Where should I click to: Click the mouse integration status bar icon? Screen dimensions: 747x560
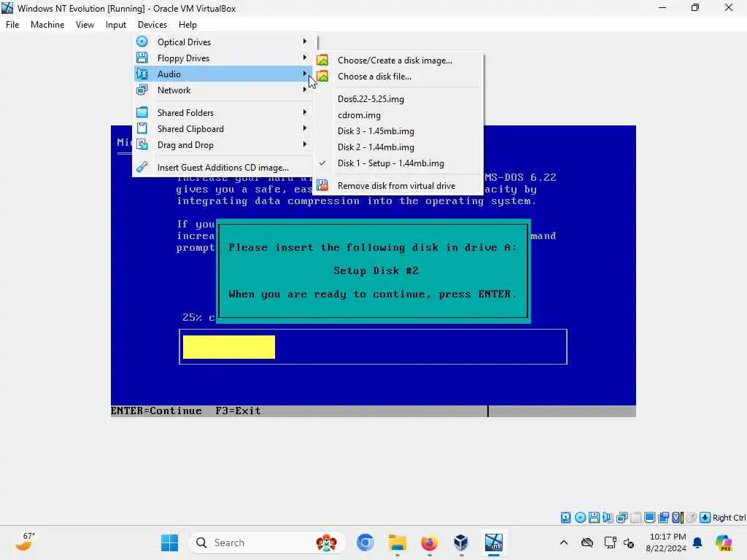coord(692,518)
